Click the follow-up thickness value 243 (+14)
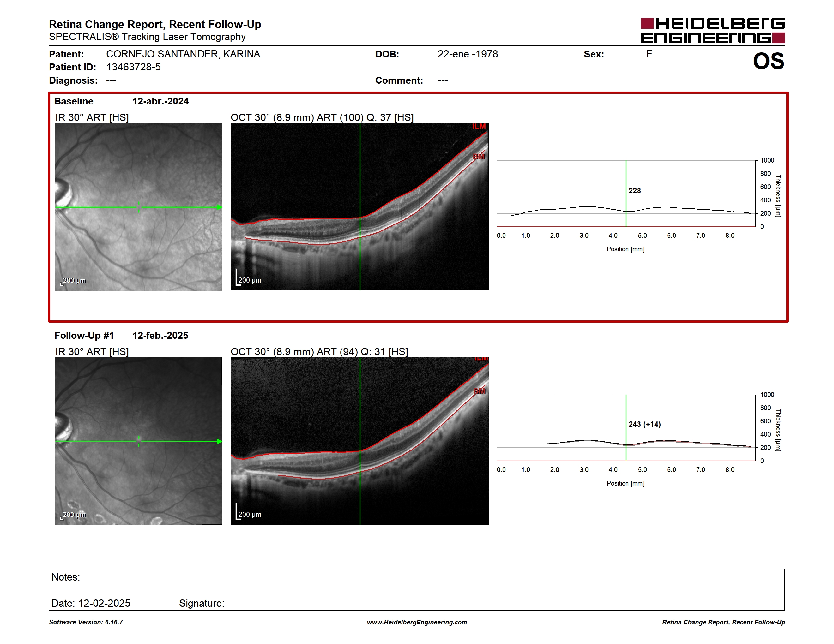 tap(644, 424)
